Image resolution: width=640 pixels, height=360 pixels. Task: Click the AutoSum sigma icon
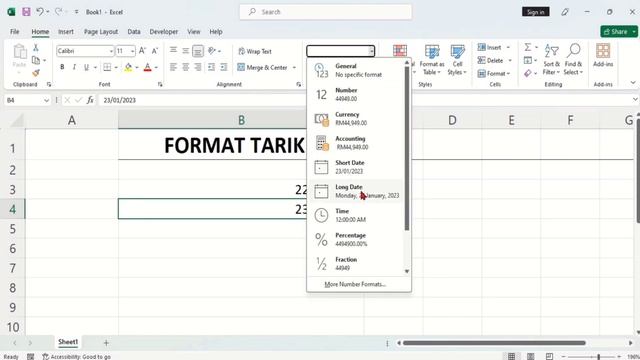(528, 47)
